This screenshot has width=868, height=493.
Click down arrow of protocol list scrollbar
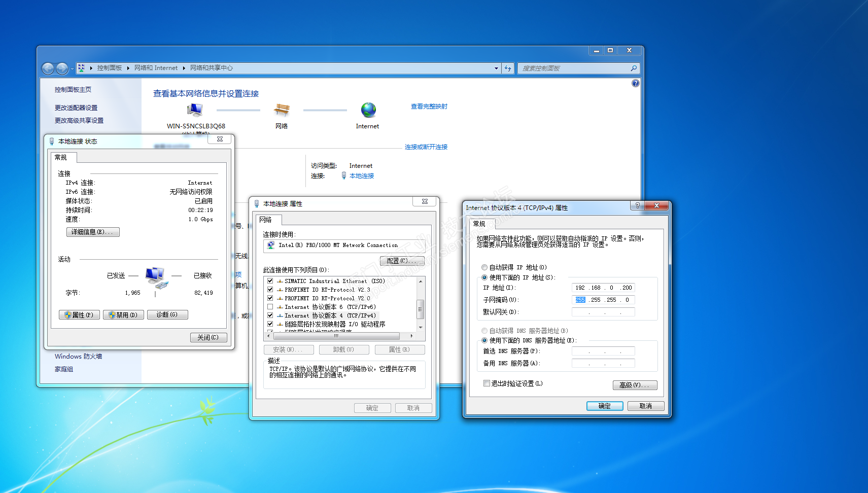tap(420, 328)
